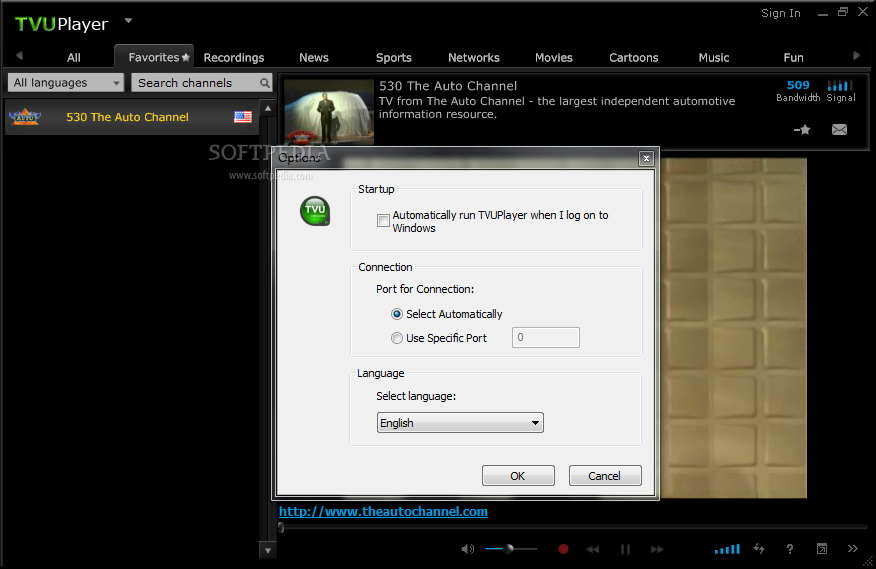Open theautochannel.com link

pos(383,511)
